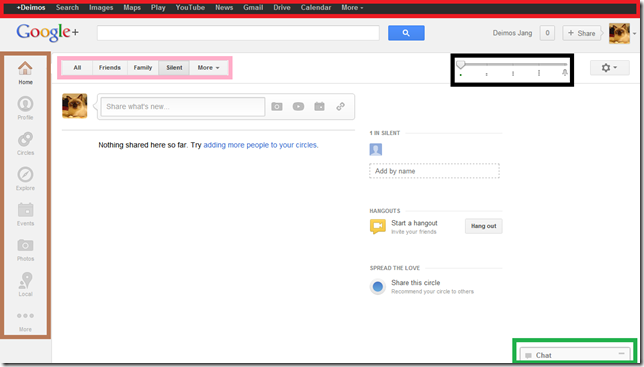
Task: Open the Photos camera icon in sidebar
Action: [x=25, y=245]
